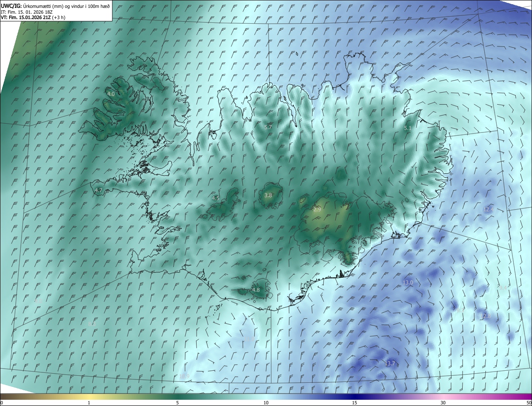532x406 pixels.
Task: Click the 30 tick on the color scale
Action: coord(443,403)
